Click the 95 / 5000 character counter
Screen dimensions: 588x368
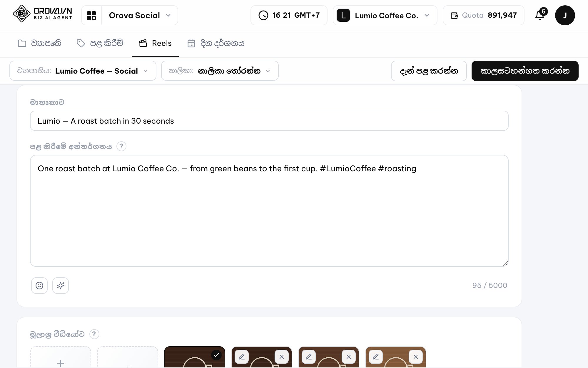point(490,285)
